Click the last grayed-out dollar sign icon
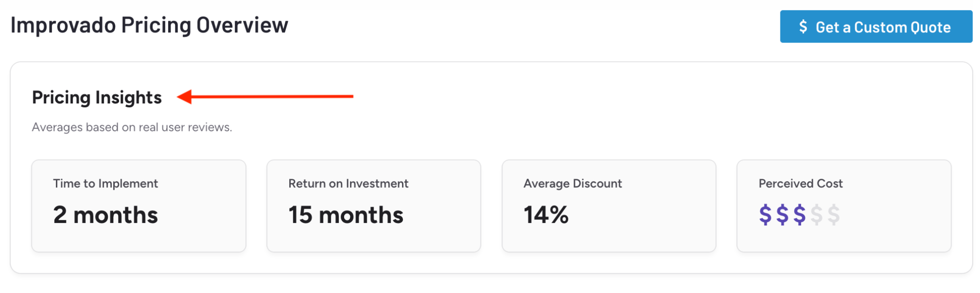The height and width of the screenshot is (293, 980). 834,215
